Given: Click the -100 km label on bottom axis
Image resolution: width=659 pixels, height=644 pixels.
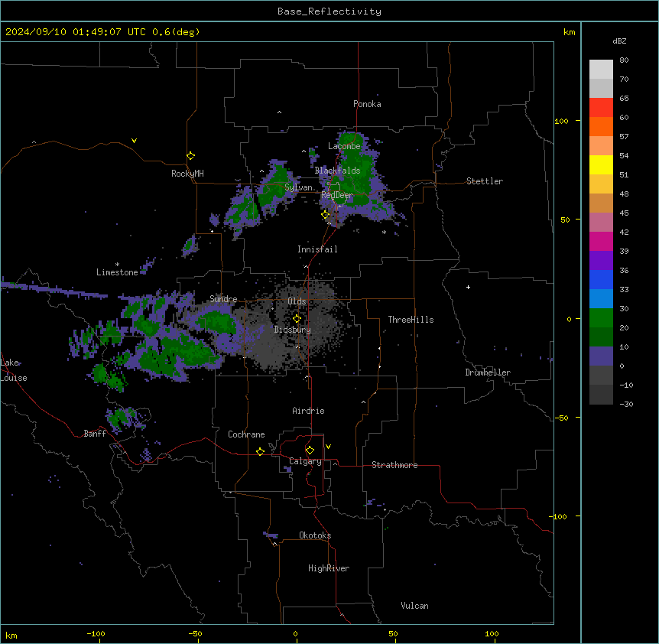Looking at the screenshot, I should [x=96, y=633].
